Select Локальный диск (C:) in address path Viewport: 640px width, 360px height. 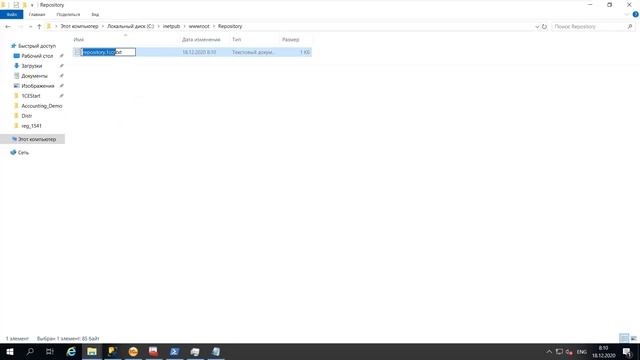[131, 26]
